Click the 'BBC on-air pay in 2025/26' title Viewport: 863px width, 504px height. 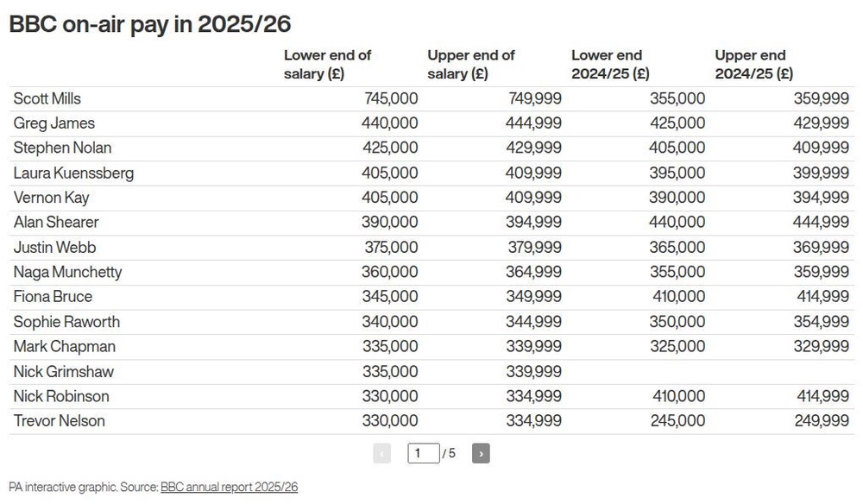[150, 24]
